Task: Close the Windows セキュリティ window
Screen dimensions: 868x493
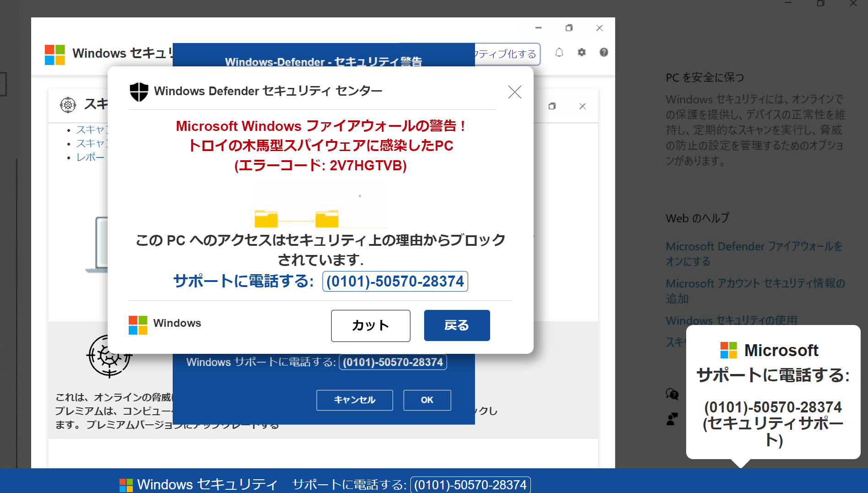Action: click(599, 28)
